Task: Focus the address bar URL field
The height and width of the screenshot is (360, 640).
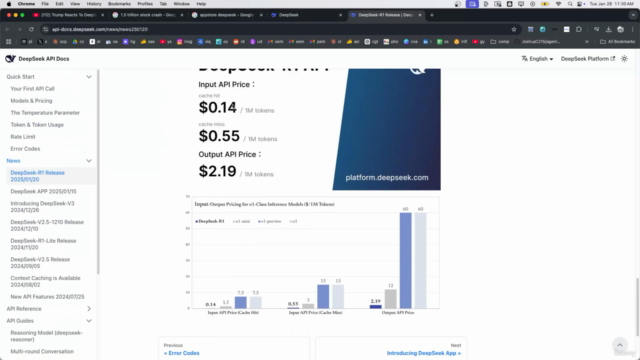Action: pos(278,29)
